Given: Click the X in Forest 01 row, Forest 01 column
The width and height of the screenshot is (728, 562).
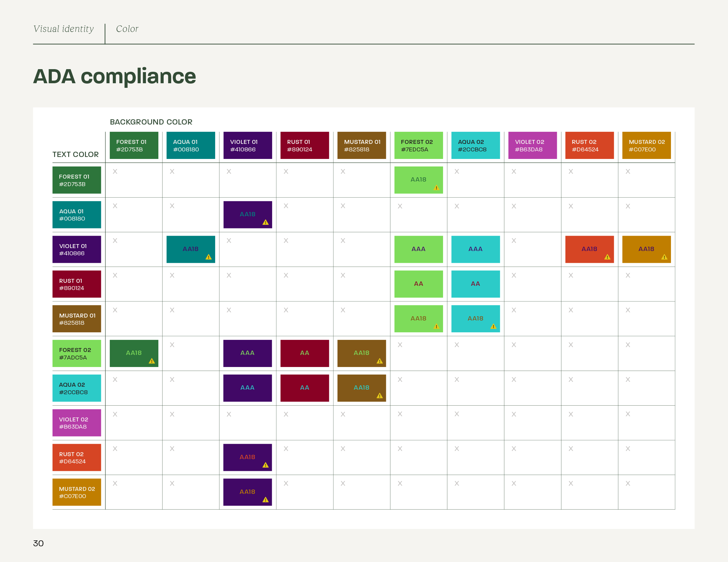Looking at the screenshot, I should (x=115, y=172).
